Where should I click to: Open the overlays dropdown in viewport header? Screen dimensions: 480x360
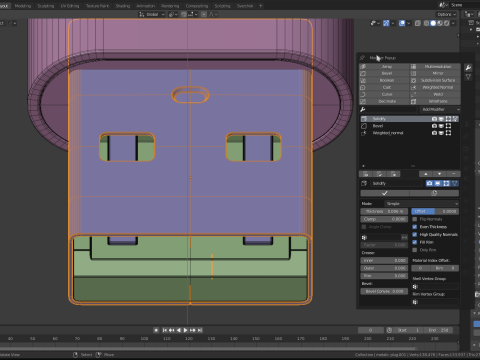click(409, 23)
